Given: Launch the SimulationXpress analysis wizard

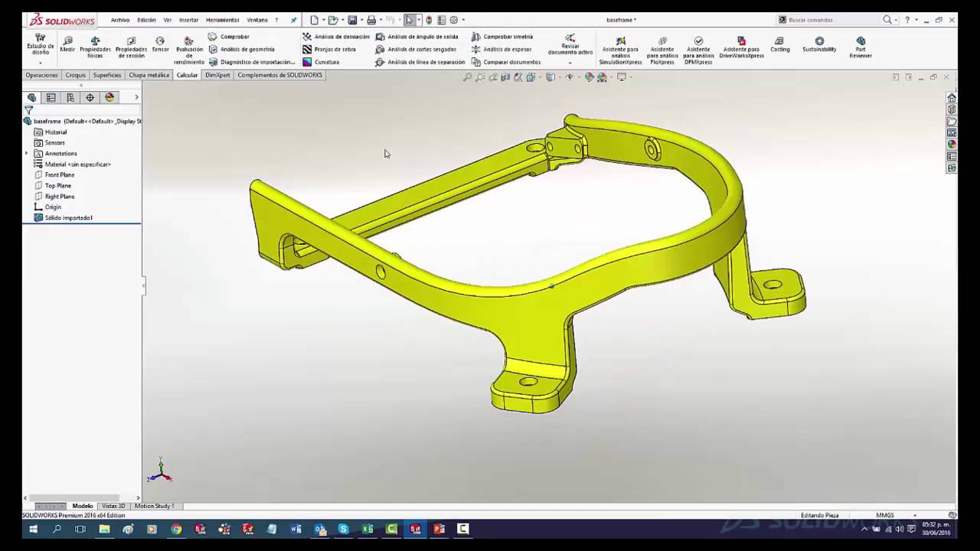Looking at the screenshot, I should point(620,48).
